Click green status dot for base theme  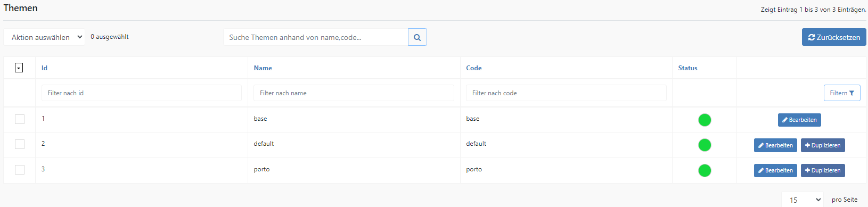(705, 120)
